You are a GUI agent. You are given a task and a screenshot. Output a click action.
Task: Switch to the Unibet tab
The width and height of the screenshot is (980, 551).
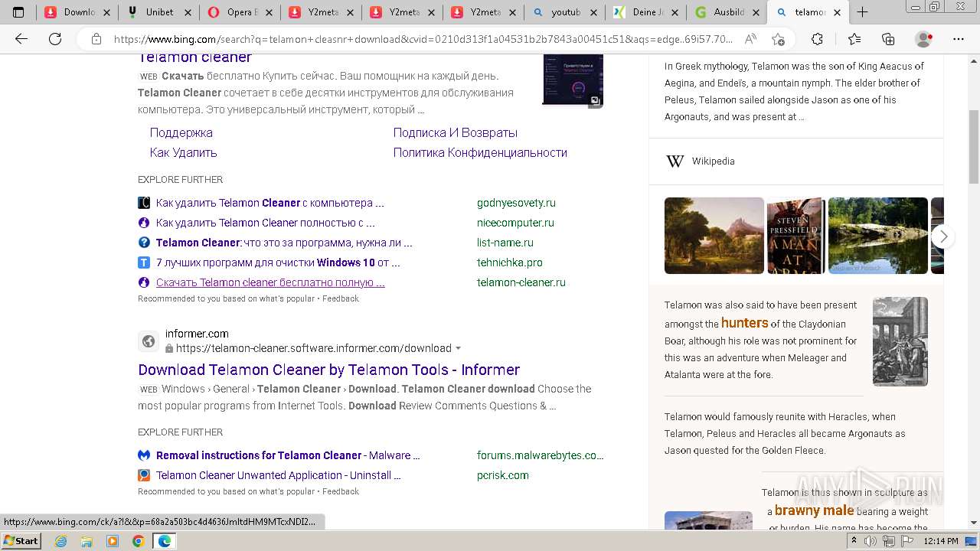click(x=158, y=12)
